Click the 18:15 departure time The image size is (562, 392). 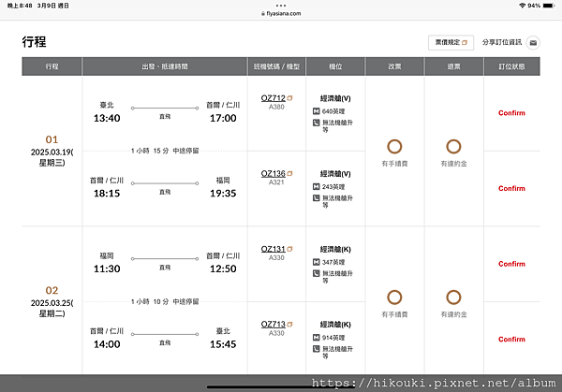tap(107, 194)
